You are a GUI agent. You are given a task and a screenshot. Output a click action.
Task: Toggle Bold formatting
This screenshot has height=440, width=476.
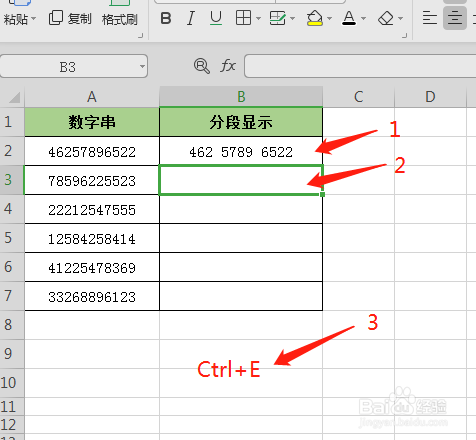click(x=166, y=18)
